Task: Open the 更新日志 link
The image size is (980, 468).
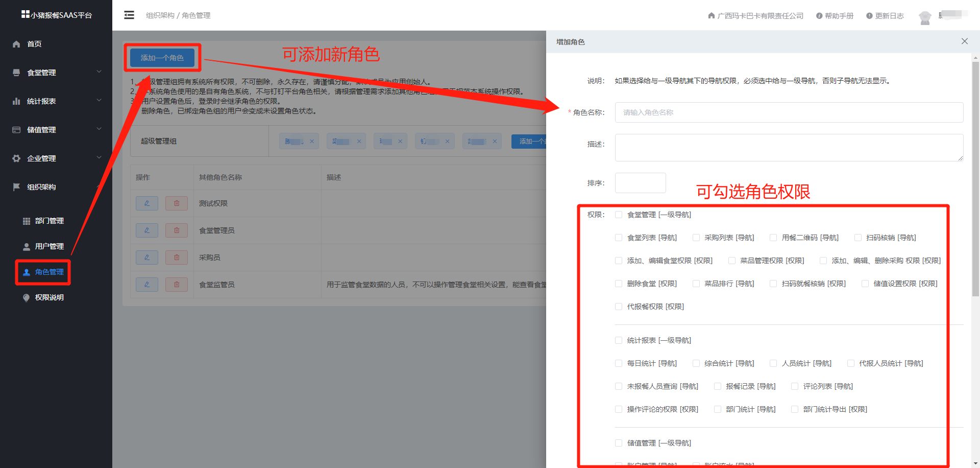Action: click(x=889, y=16)
